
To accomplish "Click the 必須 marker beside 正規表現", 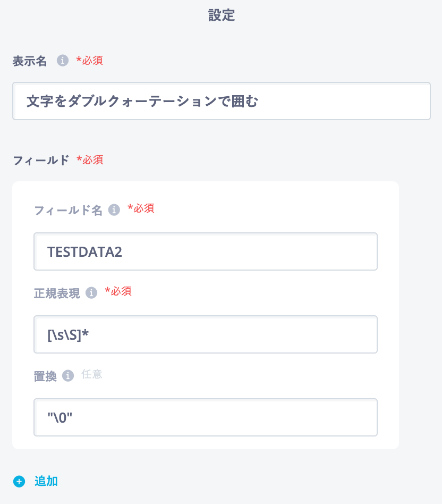I will 118,291.
